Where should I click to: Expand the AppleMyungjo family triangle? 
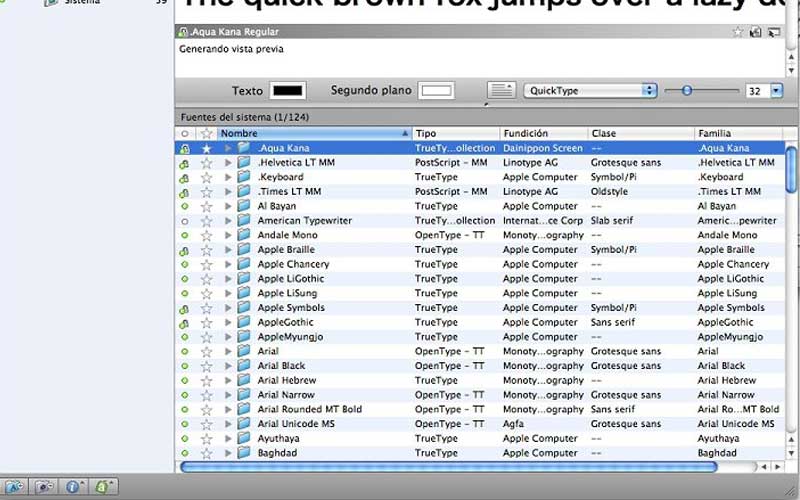point(228,337)
